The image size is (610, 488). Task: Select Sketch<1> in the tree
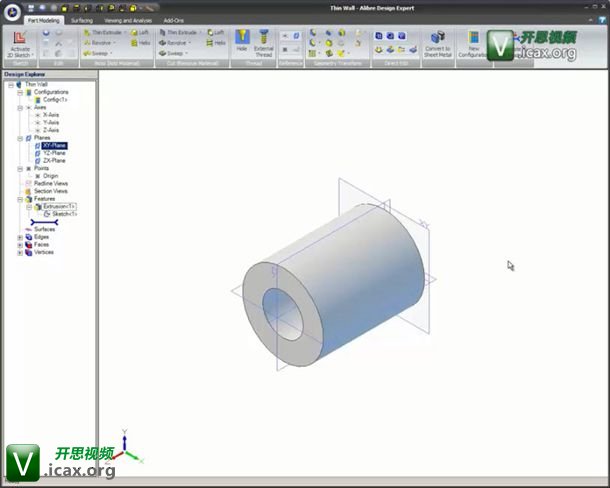[x=64, y=214]
